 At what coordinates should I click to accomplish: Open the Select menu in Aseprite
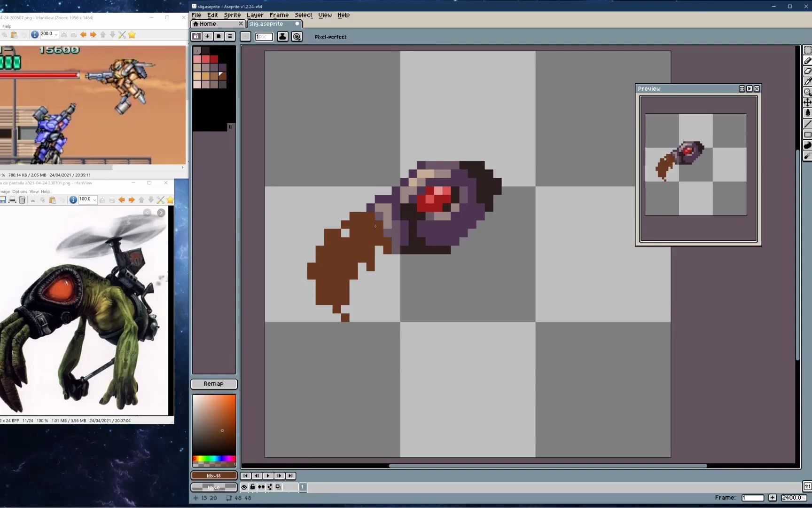pos(304,15)
